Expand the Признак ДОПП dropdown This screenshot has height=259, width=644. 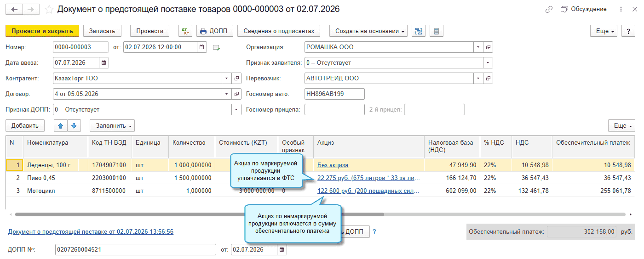(x=236, y=109)
